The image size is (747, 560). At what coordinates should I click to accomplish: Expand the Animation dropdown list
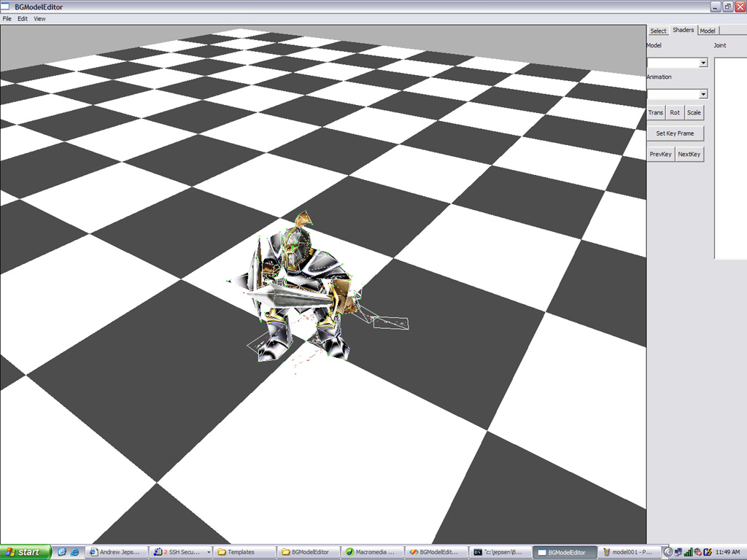pyautogui.click(x=703, y=94)
